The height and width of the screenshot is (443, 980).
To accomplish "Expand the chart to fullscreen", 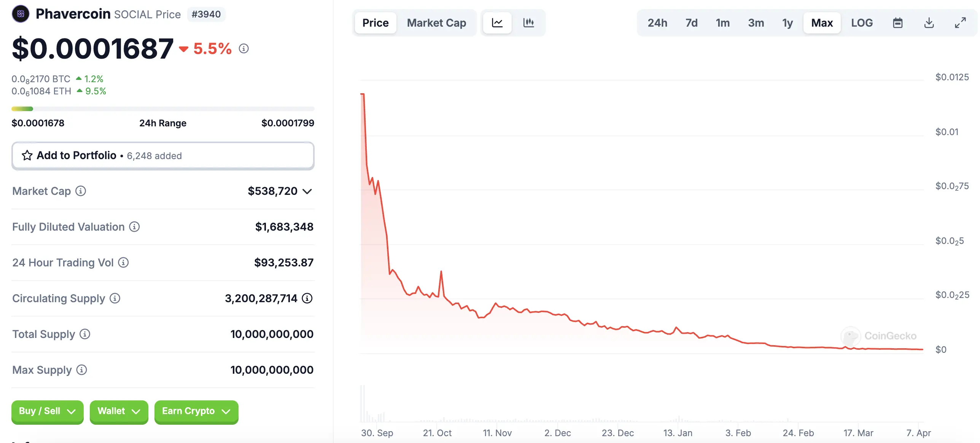I will (x=960, y=23).
